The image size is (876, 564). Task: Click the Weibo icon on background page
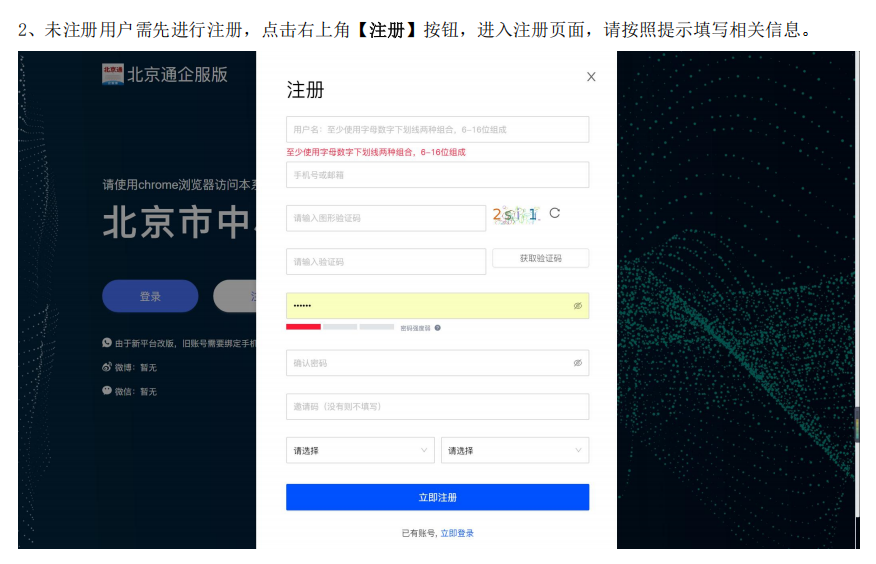[x=107, y=367]
